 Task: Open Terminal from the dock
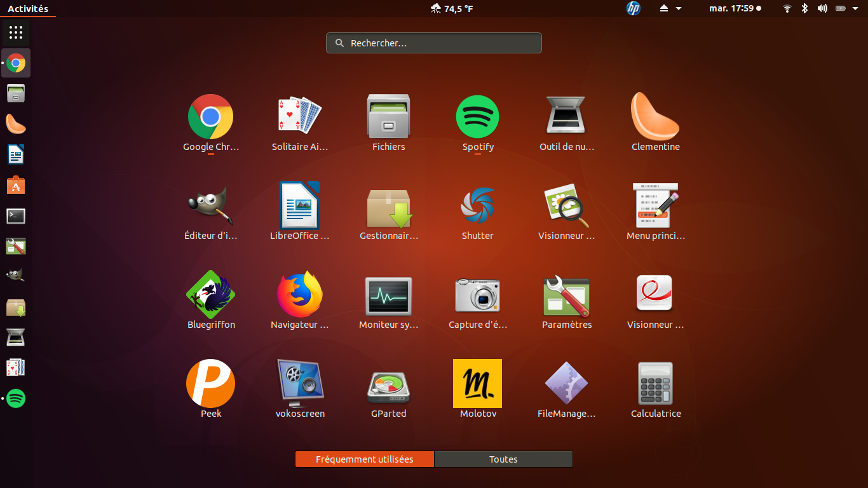(x=16, y=215)
